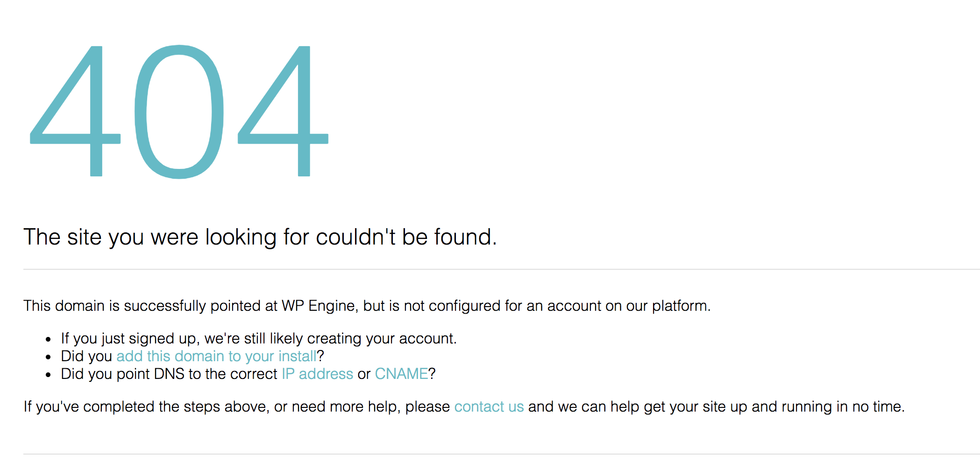Open the "CNAME" help link

401,374
